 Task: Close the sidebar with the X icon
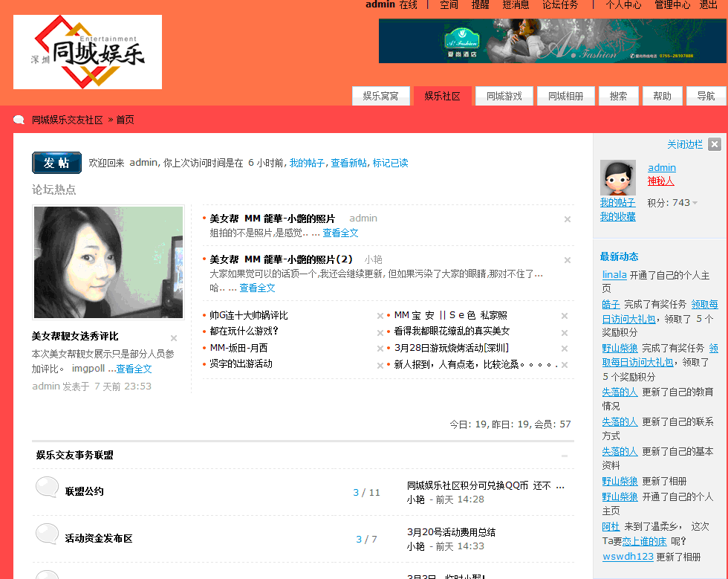715,144
